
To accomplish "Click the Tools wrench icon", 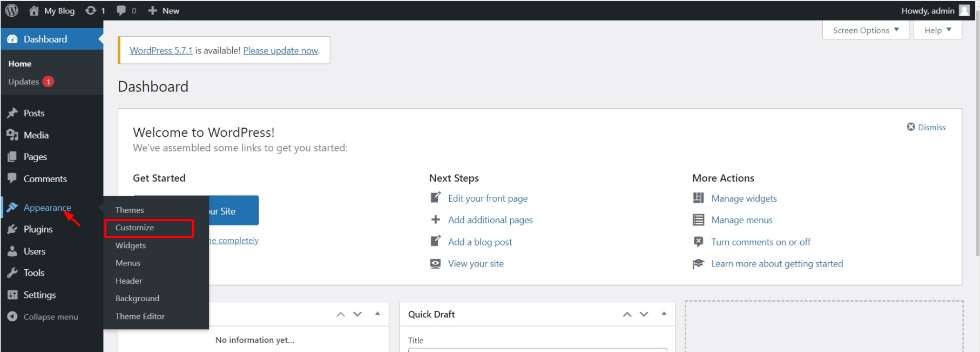I will [12, 273].
